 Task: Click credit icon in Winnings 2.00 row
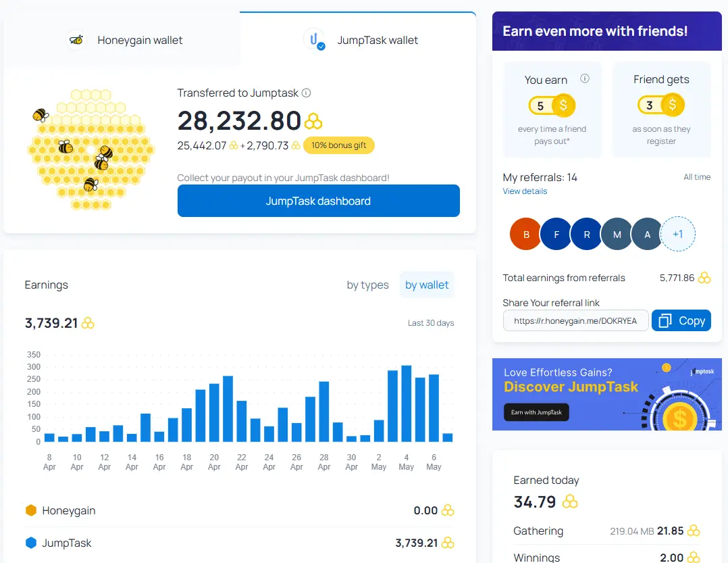pyautogui.click(x=694, y=557)
